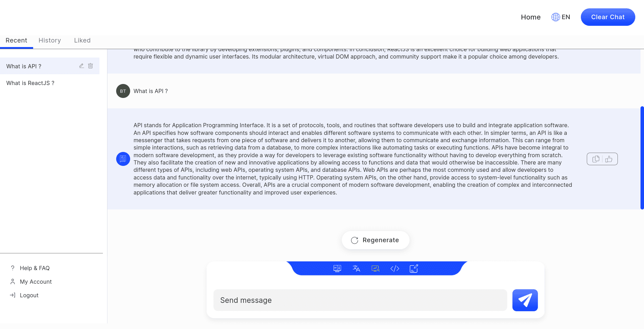Click the yellow analytics monitor icon
Viewport: 644px width, 329px height.
(375, 268)
